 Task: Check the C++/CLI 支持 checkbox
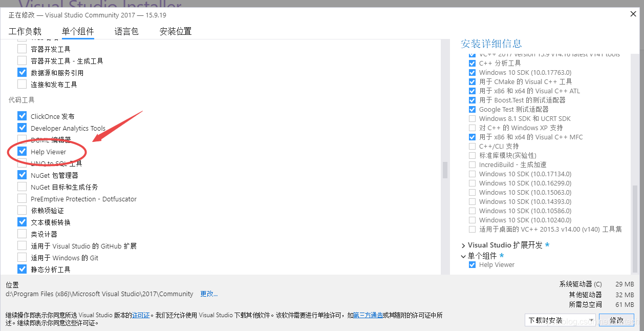pyautogui.click(x=472, y=146)
